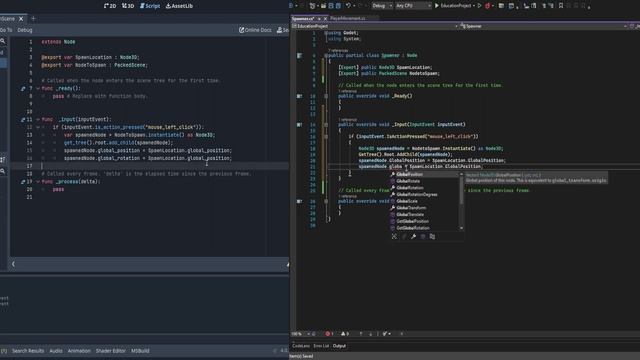Viewport: 640px width, 360px height.
Task: Click the Save icon in Visual Studio toolbar
Action: click(x=331, y=6)
